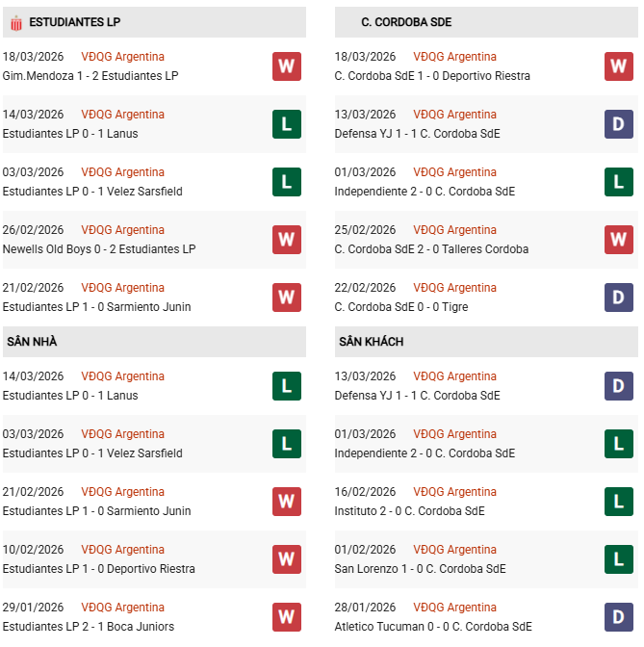Click the C. CORDOBA SDE team header
Screen dimensions: 644x647
[406, 22]
